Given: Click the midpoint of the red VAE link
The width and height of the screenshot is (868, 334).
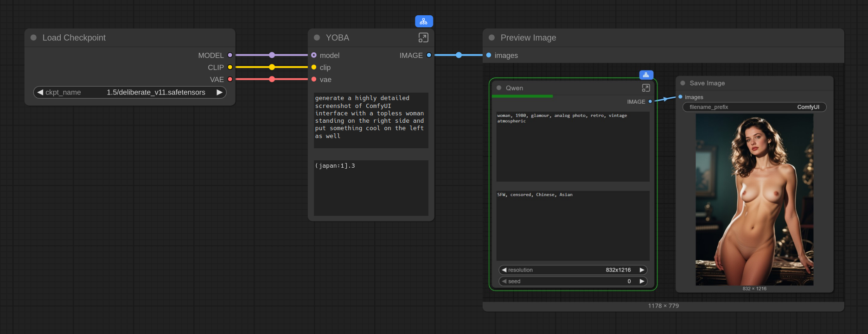Looking at the screenshot, I should coord(272,79).
